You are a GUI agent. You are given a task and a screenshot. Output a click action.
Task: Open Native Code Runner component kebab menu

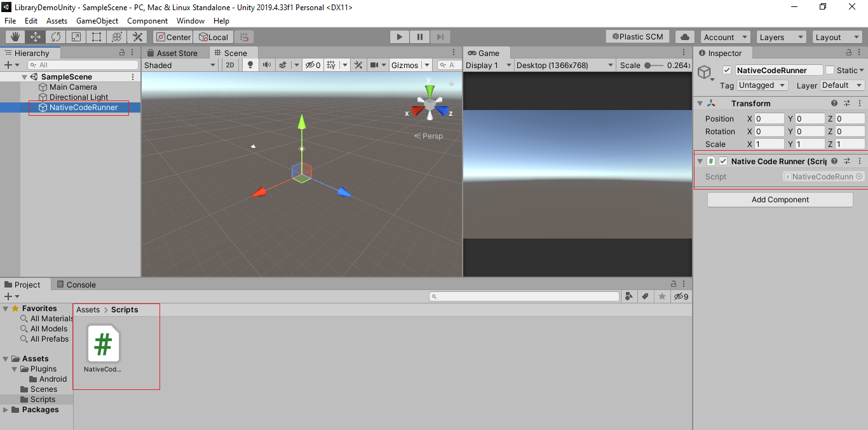(x=860, y=161)
